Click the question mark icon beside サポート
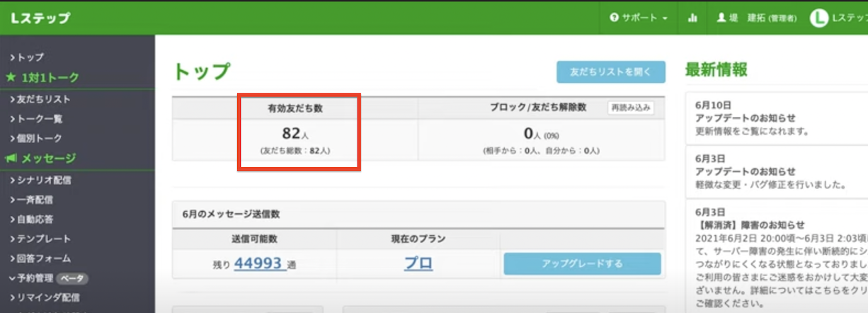This screenshot has height=313, width=868. [614, 18]
